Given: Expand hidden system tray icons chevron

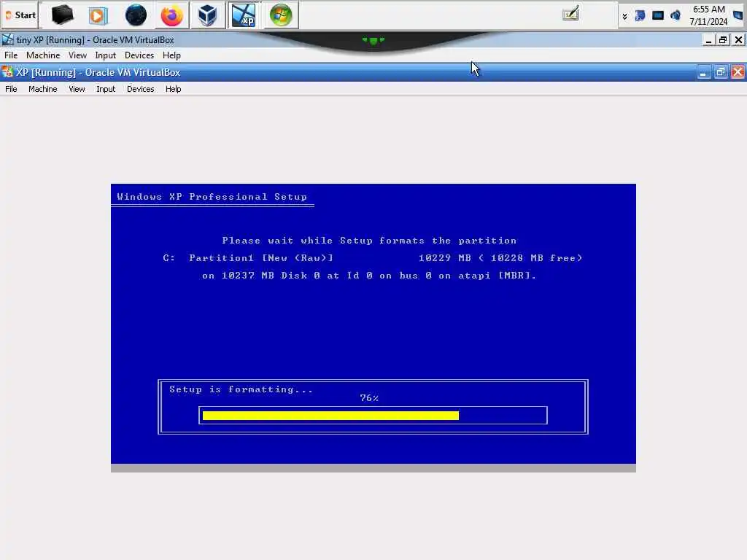Looking at the screenshot, I should point(624,16).
